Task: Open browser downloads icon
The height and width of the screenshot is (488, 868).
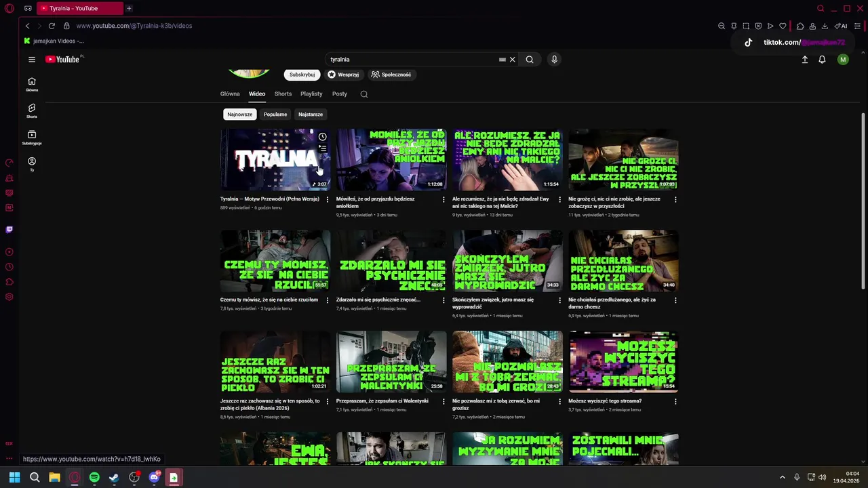Action: [825, 26]
